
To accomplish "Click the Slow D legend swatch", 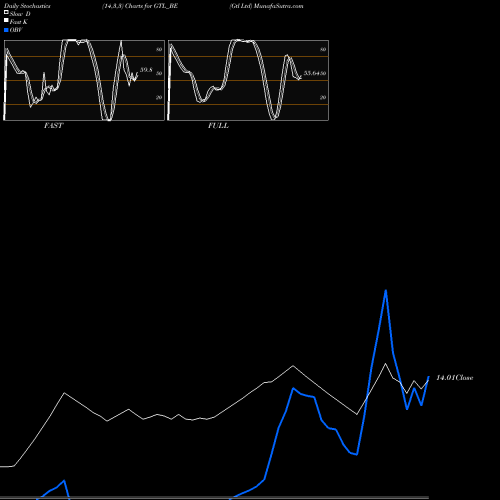I will click(6, 12).
